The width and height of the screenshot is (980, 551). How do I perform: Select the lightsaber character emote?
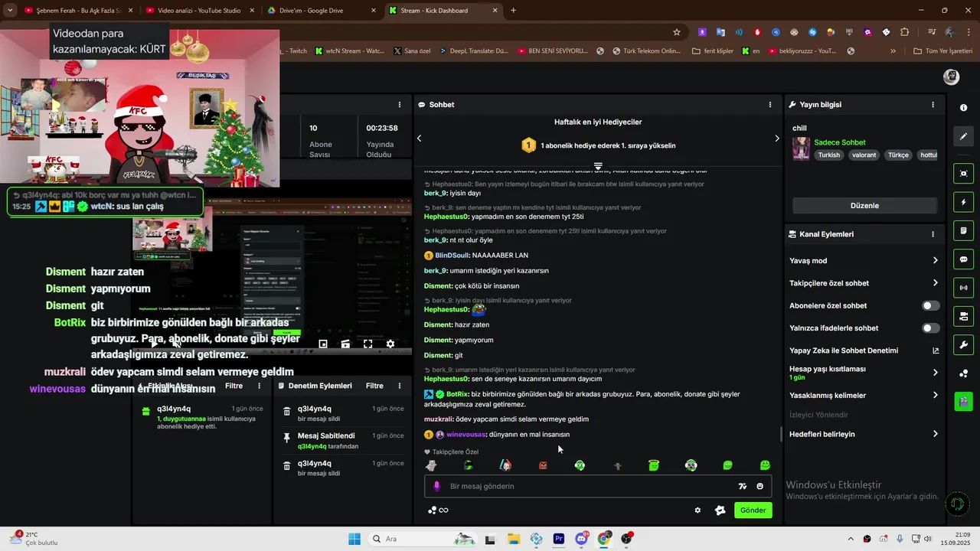tap(505, 465)
